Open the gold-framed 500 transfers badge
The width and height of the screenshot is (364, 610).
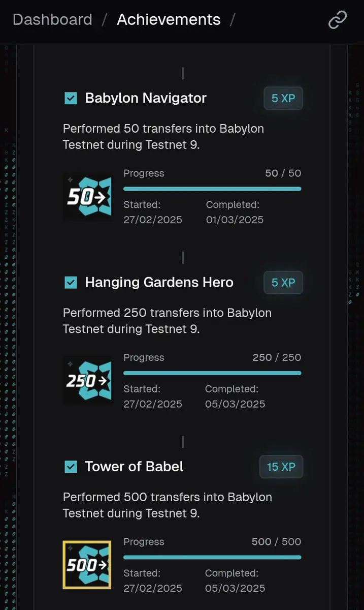click(x=87, y=565)
